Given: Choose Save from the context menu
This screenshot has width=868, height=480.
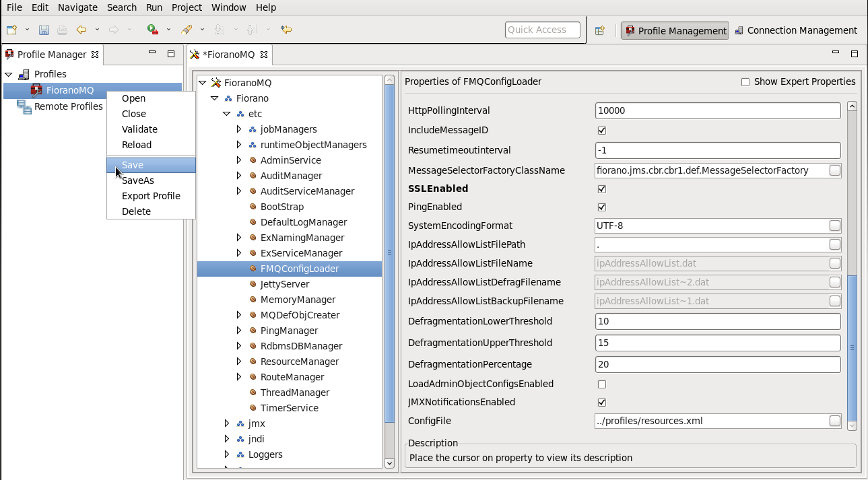Looking at the screenshot, I should (151, 165).
